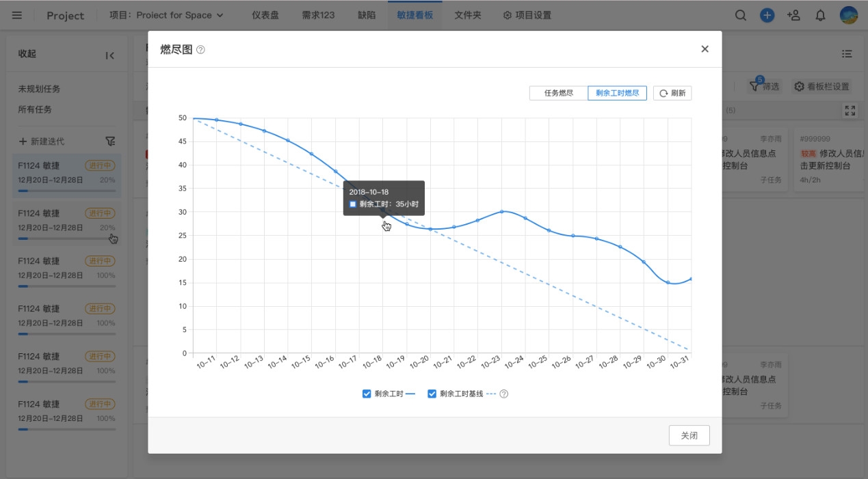Image resolution: width=868 pixels, height=479 pixels.
Task: Open the notifications bell icon
Action: coord(820,15)
